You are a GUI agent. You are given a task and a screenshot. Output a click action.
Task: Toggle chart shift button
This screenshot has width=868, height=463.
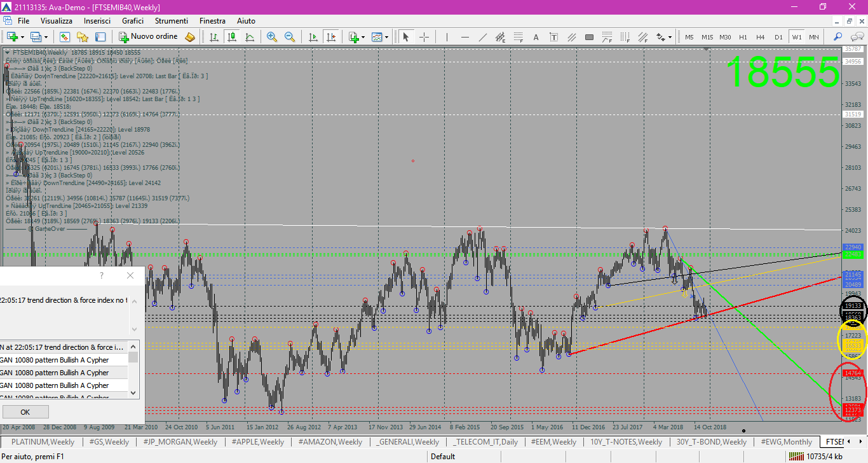click(330, 37)
